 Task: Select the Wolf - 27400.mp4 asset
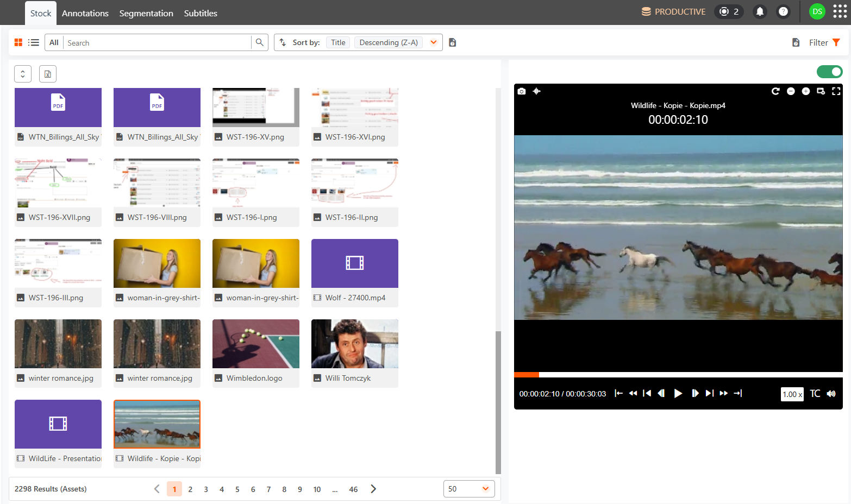tap(355, 273)
